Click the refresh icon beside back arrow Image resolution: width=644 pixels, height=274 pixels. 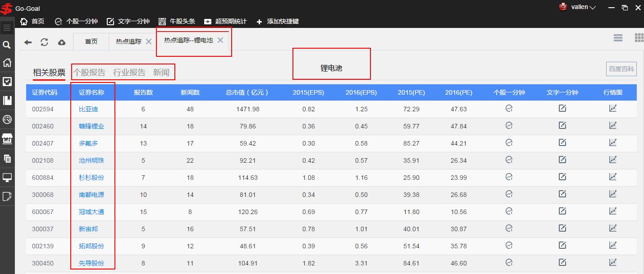pyautogui.click(x=44, y=42)
